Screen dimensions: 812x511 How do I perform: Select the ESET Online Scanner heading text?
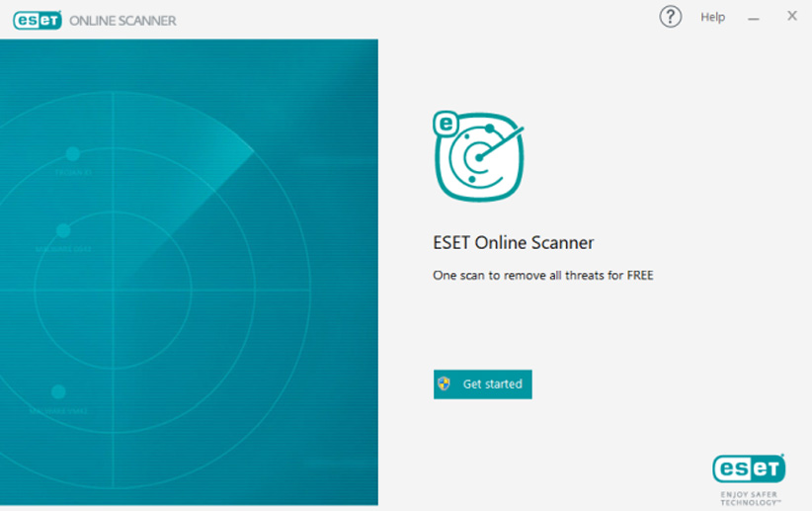click(x=514, y=242)
